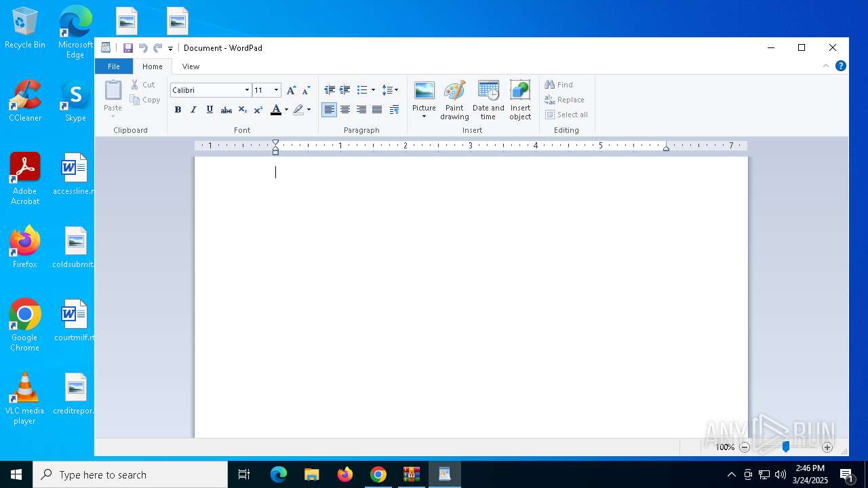
Task: Click the Decrease indent icon
Action: pos(330,90)
